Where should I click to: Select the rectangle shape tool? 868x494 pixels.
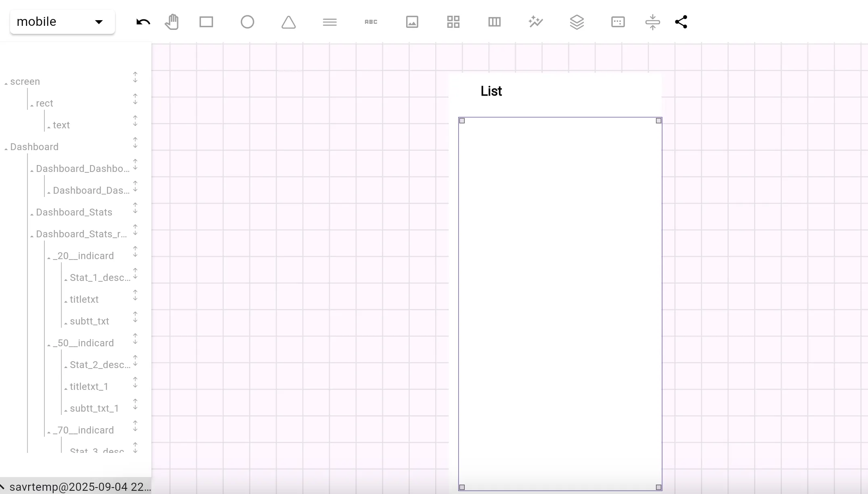click(206, 22)
